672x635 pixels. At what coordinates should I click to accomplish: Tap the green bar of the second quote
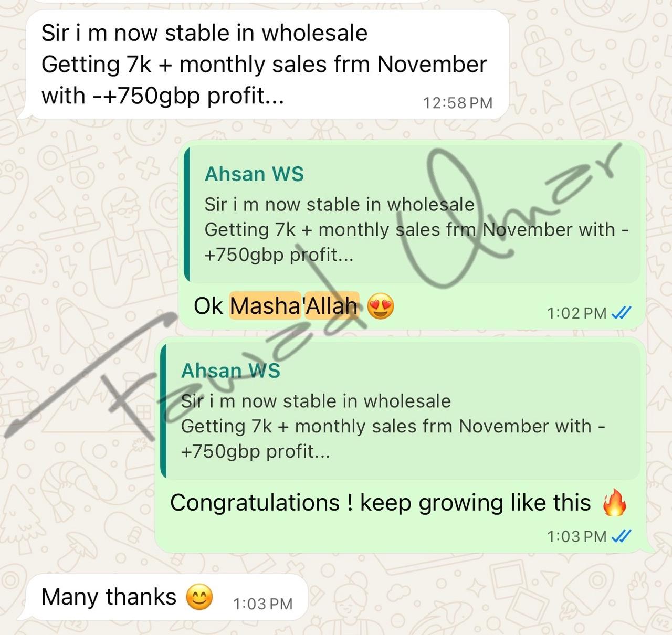click(164, 411)
